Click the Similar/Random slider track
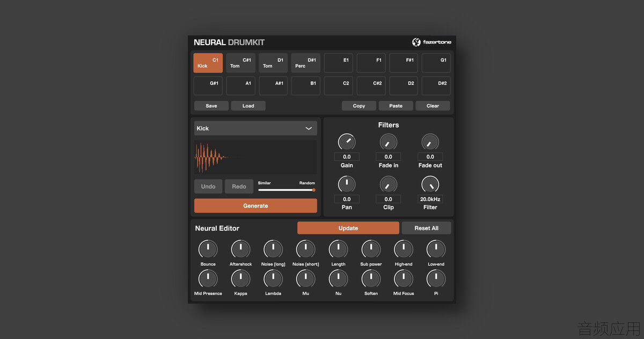The image size is (644, 339). [286, 190]
